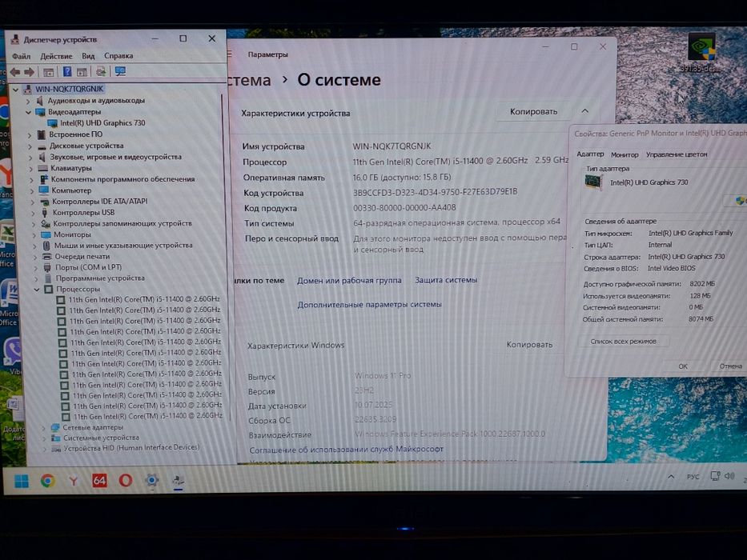
Task: Open Google Chrome from taskbar
Action: pos(47,481)
